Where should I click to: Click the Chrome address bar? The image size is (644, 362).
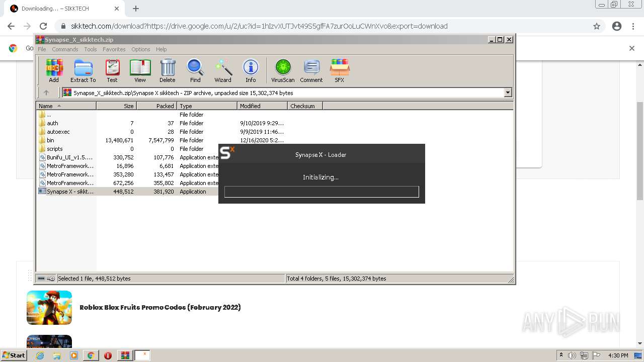[322, 26]
